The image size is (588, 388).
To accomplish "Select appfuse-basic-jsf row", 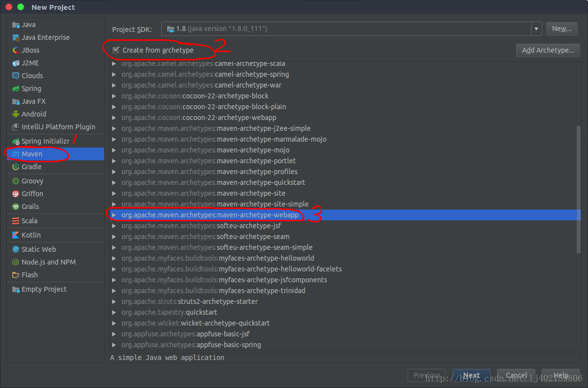I will pos(345,334).
